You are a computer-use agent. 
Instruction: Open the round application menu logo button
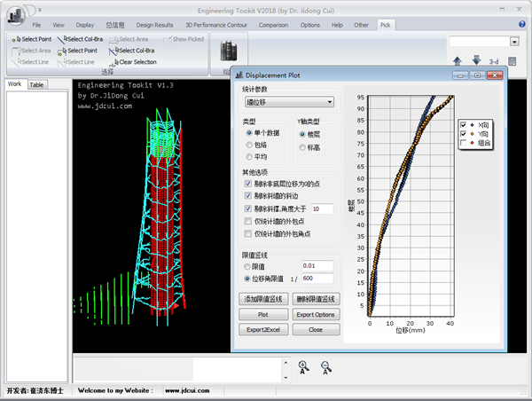(x=16, y=15)
